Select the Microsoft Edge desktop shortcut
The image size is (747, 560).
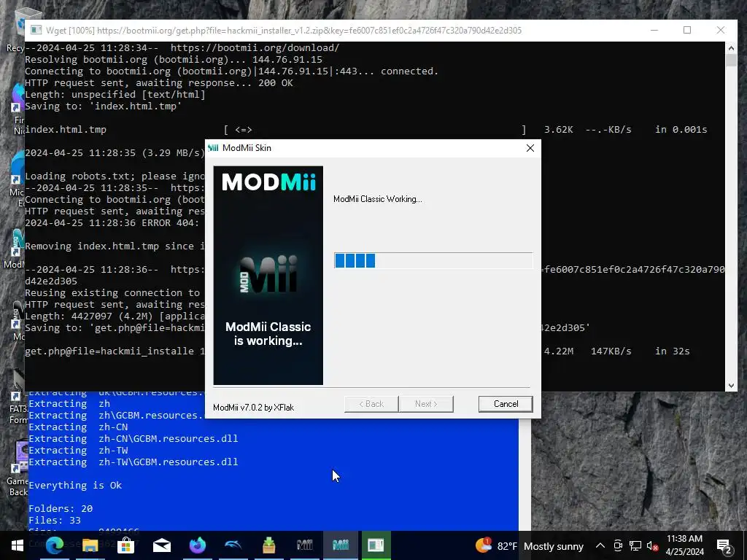(x=16, y=180)
